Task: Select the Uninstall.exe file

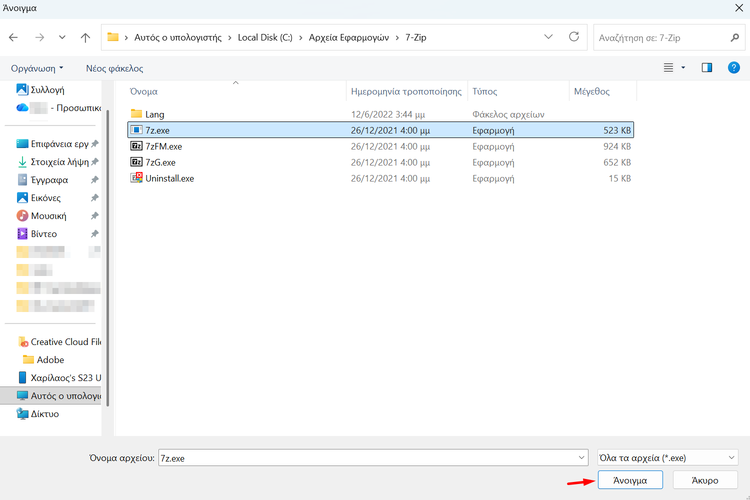Action: [x=169, y=178]
